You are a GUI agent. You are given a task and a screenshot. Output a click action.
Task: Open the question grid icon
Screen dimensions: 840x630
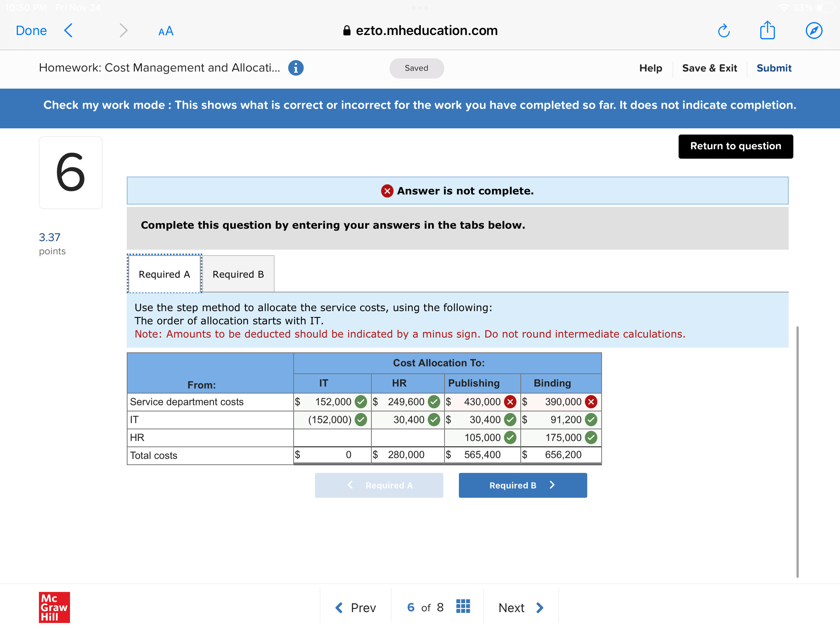click(x=463, y=607)
